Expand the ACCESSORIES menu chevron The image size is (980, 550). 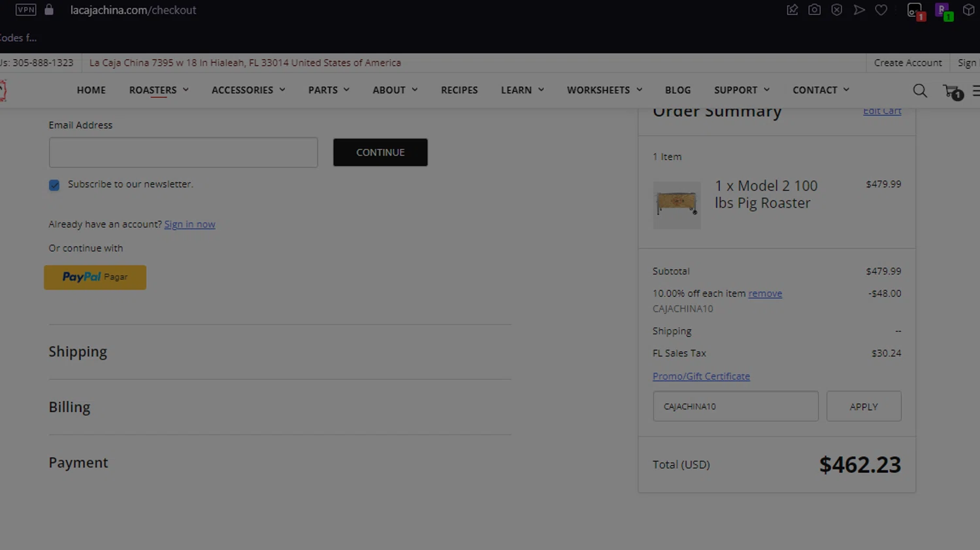(282, 89)
